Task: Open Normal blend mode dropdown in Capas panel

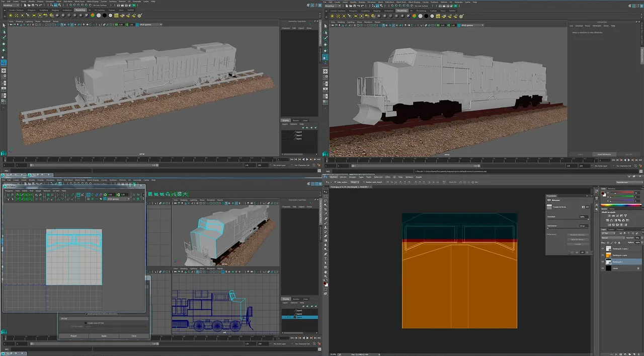Action: (613, 238)
